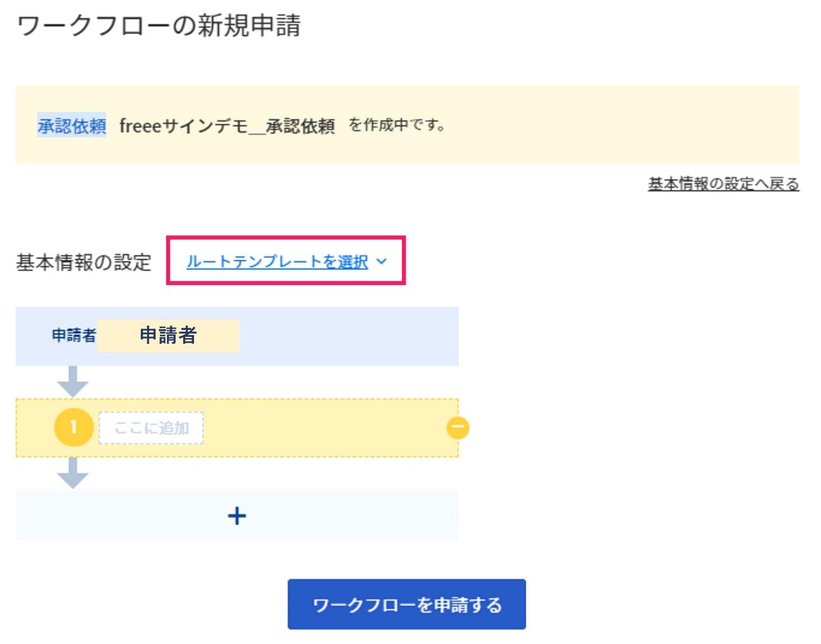Image resolution: width=821 pixels, height=644 pixels.
Task: Click the を作成中です。 status text
Action: 397,125
